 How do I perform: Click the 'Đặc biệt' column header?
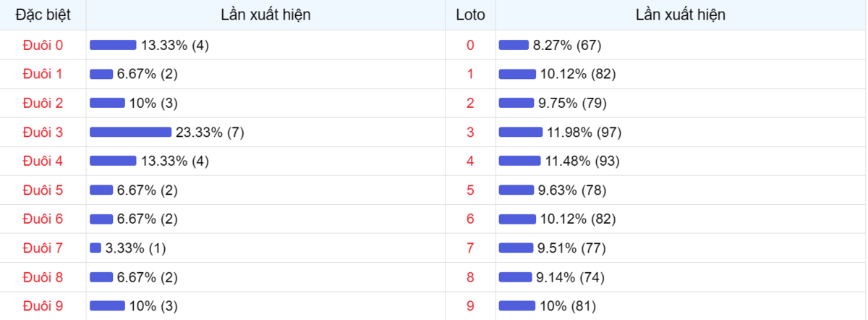43,14
